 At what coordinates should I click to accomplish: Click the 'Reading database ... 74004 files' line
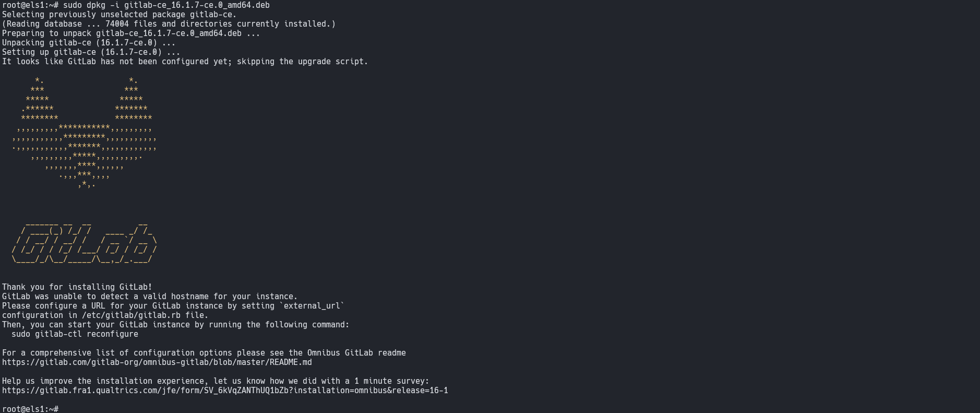click(x=169, y=24)
